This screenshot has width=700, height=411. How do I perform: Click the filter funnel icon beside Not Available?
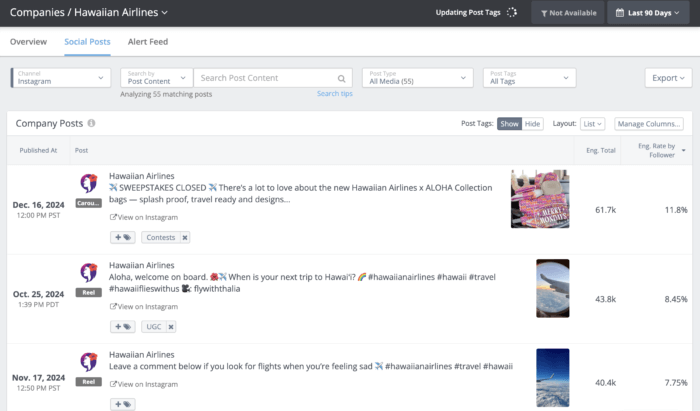544,13
